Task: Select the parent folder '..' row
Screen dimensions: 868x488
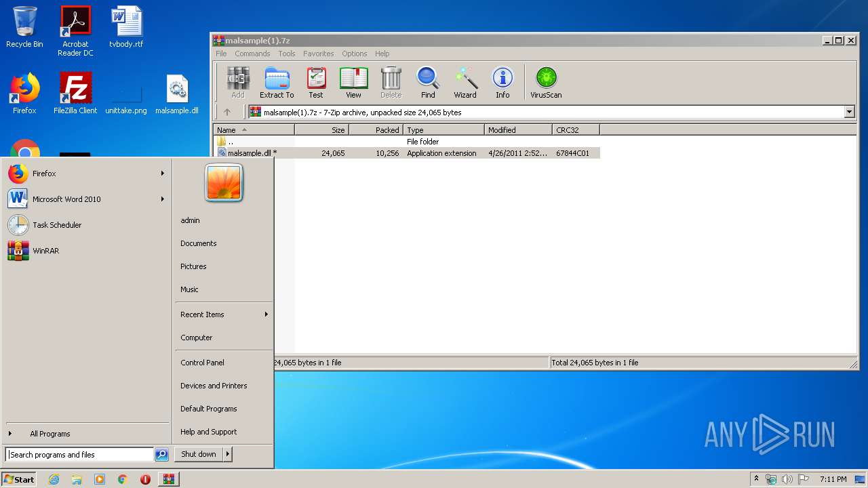Action: pyautogui.click(x=407, y=142)
